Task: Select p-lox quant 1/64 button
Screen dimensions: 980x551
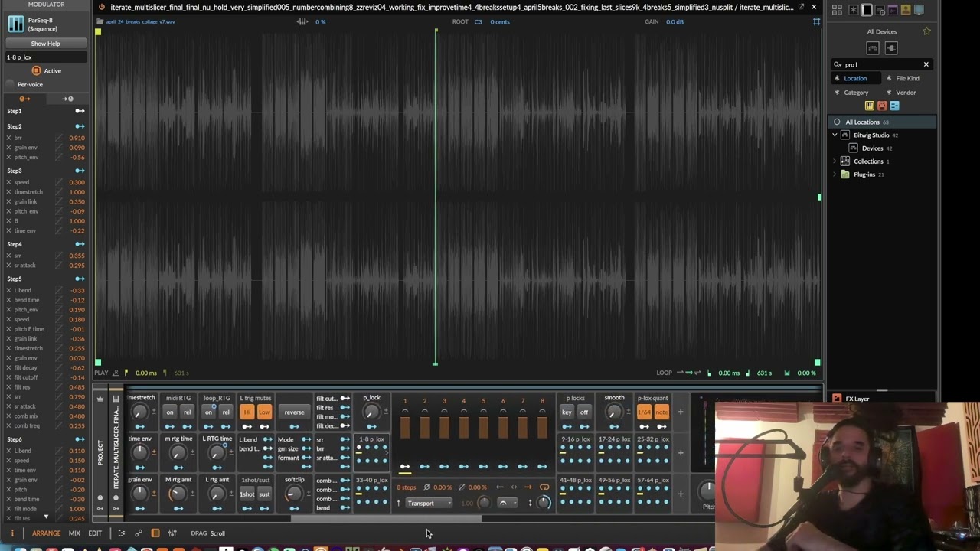Action: [x=644, y=412]
